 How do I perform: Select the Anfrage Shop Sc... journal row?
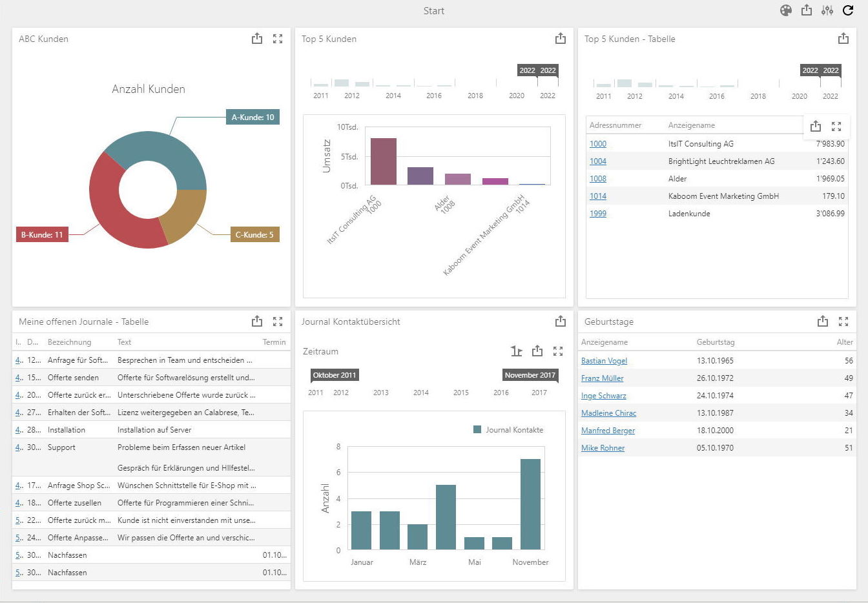(151, 485)
